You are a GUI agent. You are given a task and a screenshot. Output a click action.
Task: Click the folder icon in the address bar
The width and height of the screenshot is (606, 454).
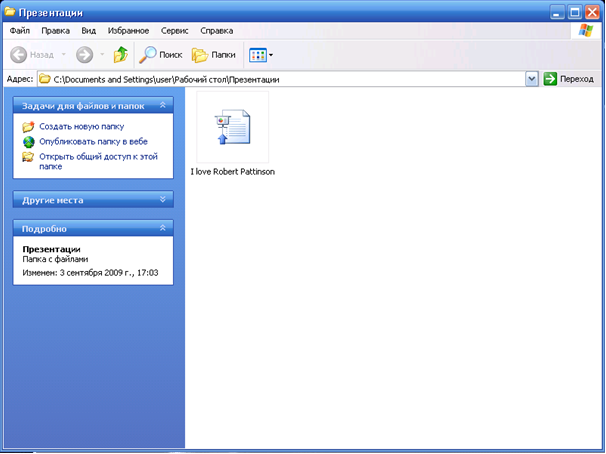(45, 79)
